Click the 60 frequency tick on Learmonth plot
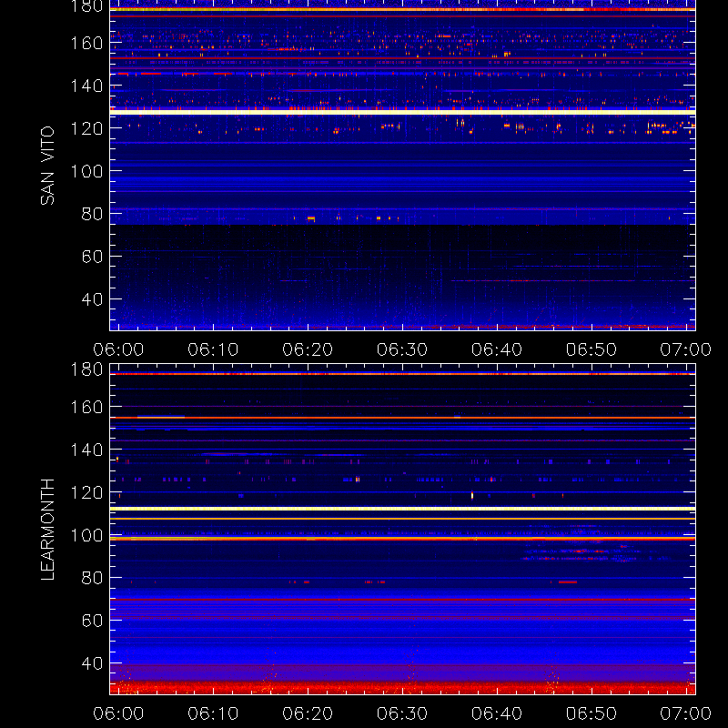 click(x=92, y=621)
